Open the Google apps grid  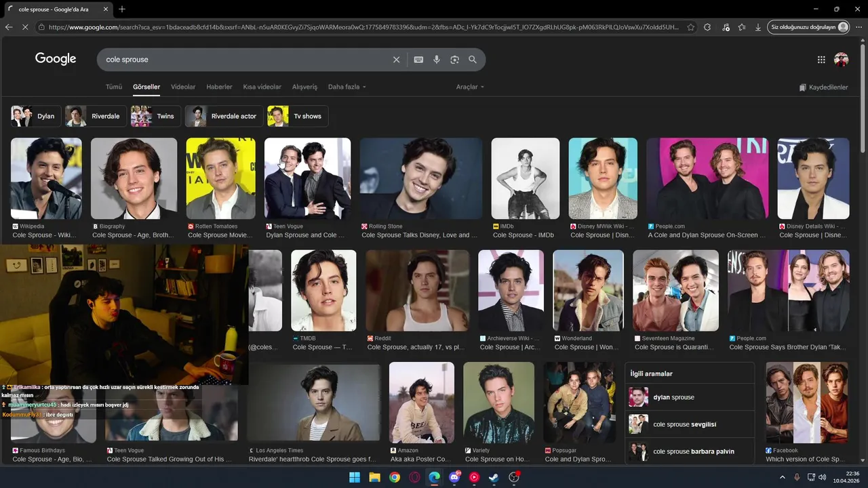(821, 60)
